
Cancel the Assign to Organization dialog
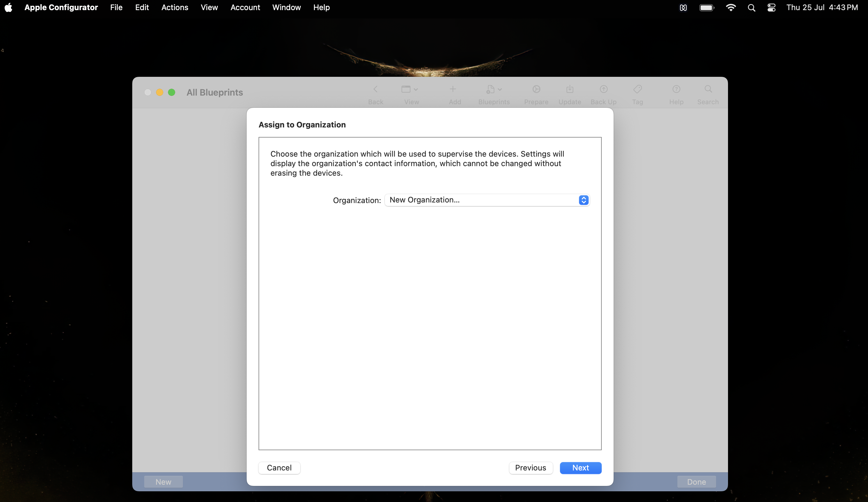[x=279, y=467]
